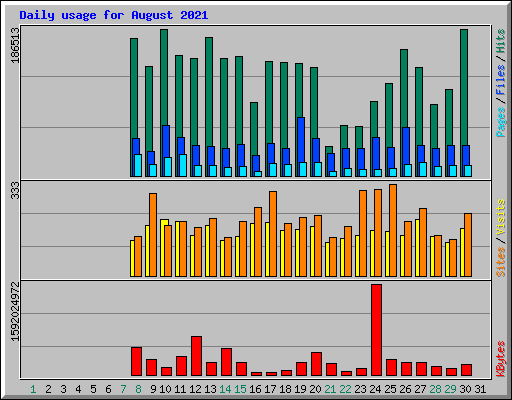Click green day label 8 on the x-axis

click(138, 389)
